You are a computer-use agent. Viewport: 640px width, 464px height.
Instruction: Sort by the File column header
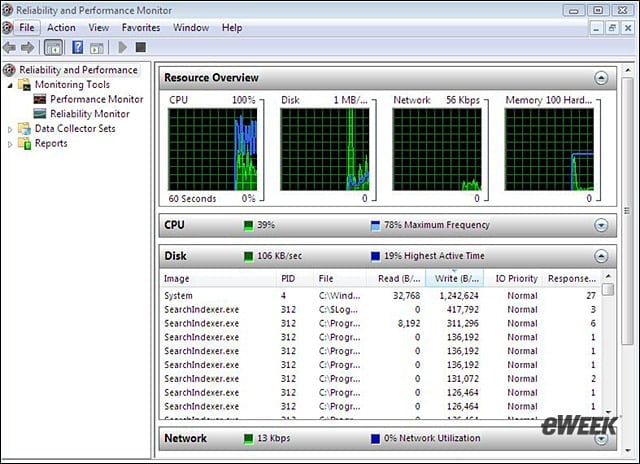(340, 279)
